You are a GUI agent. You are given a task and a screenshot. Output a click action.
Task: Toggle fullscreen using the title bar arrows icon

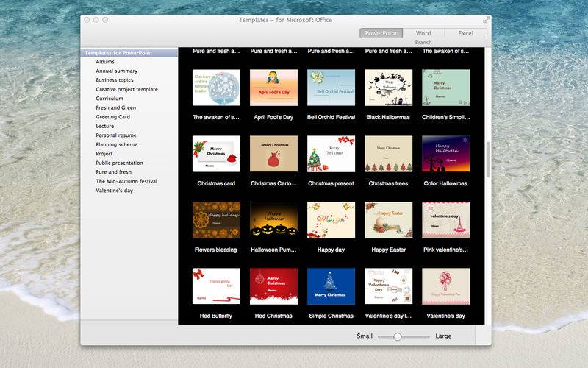[486, 20]
